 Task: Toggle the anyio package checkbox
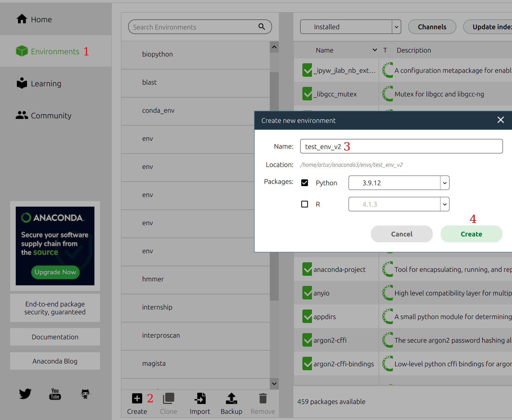(307, 293)
